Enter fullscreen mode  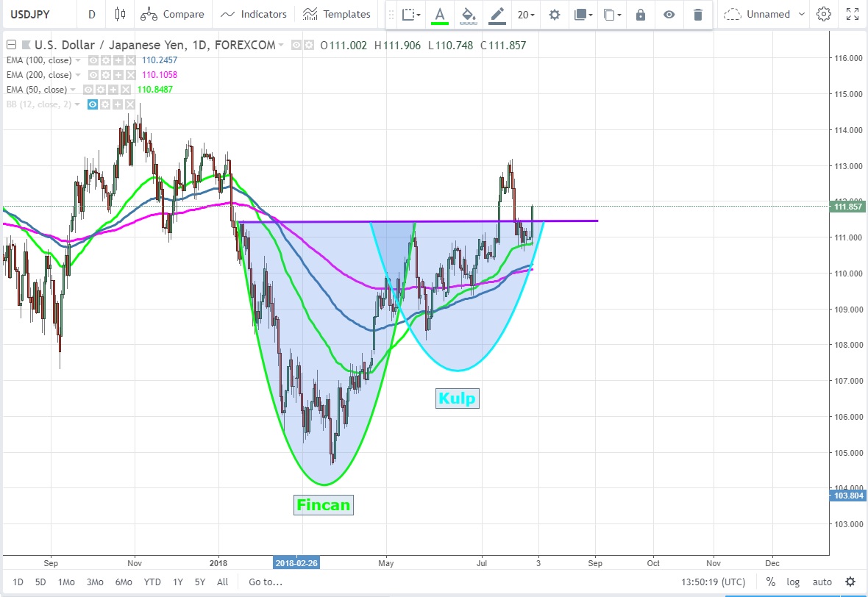coord(852,14)
